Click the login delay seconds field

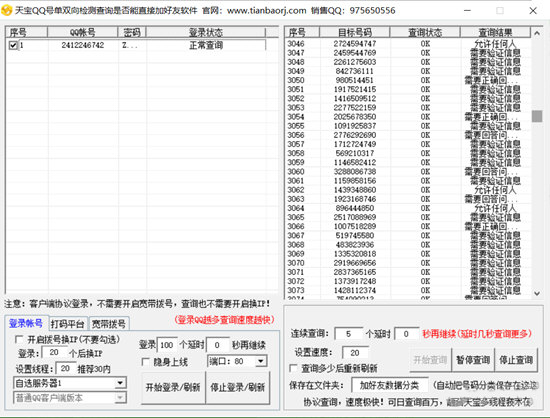(x=218, y=345)
